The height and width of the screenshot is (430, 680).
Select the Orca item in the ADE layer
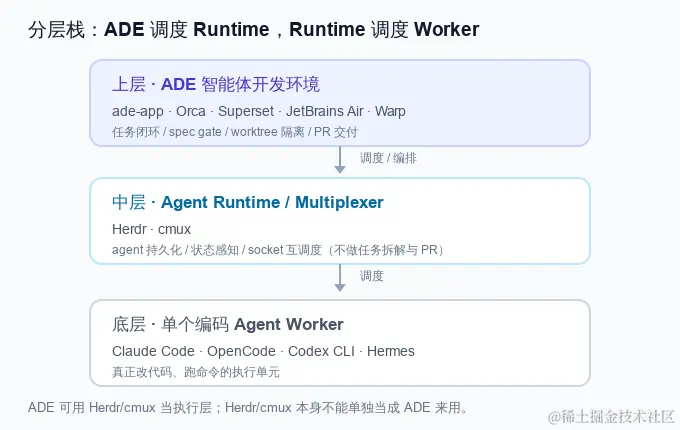(190, 111)
